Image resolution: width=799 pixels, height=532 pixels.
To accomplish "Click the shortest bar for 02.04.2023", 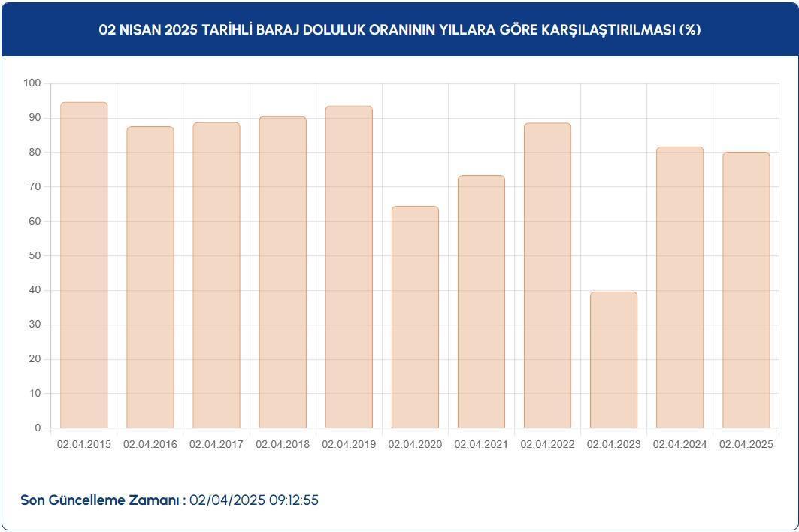I will click(x=614, y=360).
